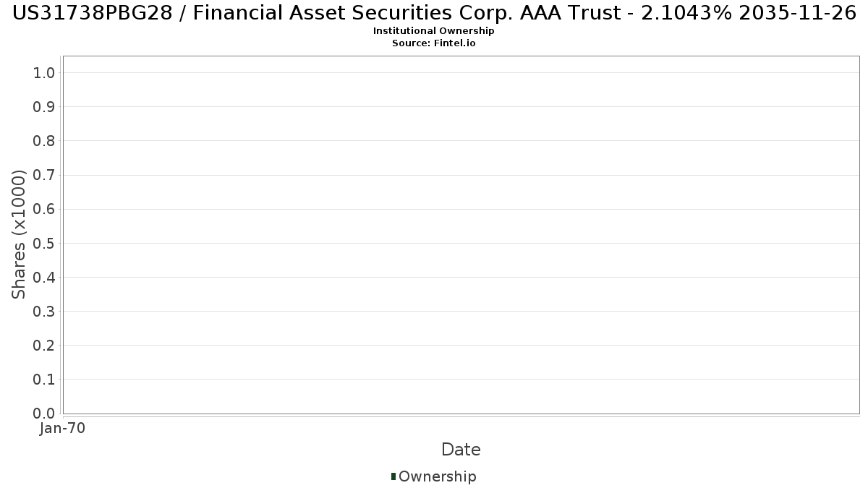
Task: Click the 0.2 y-axis label
Action: click(x=44, y=345)
